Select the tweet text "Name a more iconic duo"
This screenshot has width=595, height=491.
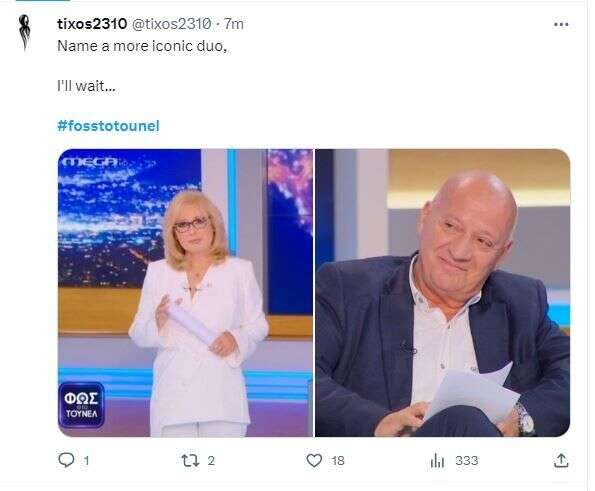141,46
